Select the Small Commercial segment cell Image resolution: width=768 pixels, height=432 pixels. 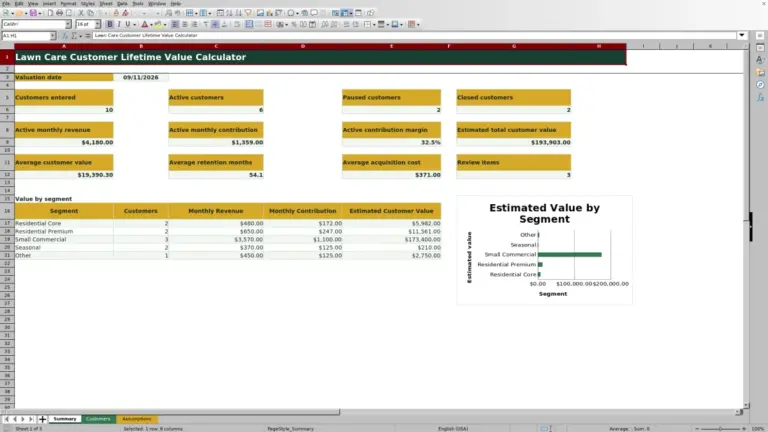pyautogui.click(x=64, y=240)
